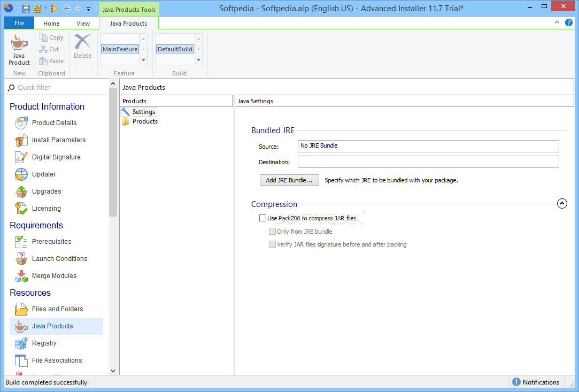579x392 pixels.
Task: Click the Cut scissors icon
Action: pyautogui.click(x=43, y=49)
